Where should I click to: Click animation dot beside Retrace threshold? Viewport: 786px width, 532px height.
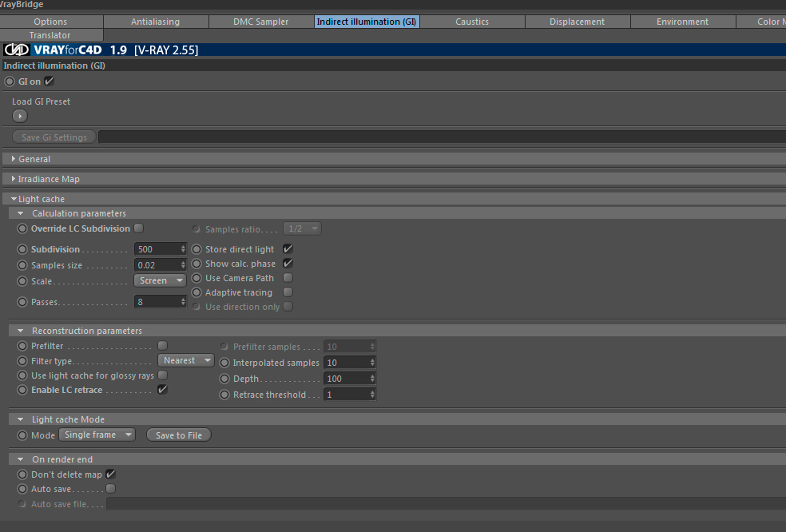(x=224, y=395)
